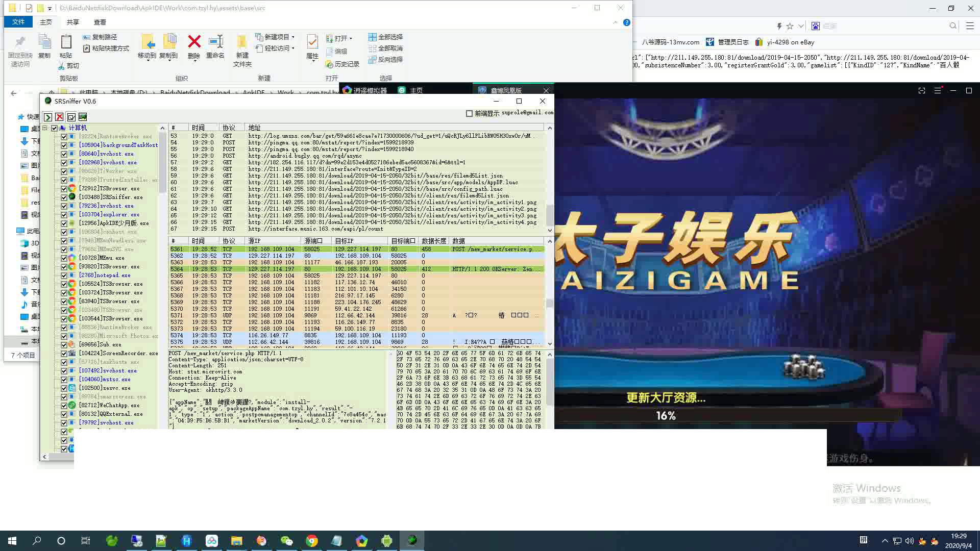
Task: Click the rename (重命名) icon in ribbon
Action: pos(215,42)
